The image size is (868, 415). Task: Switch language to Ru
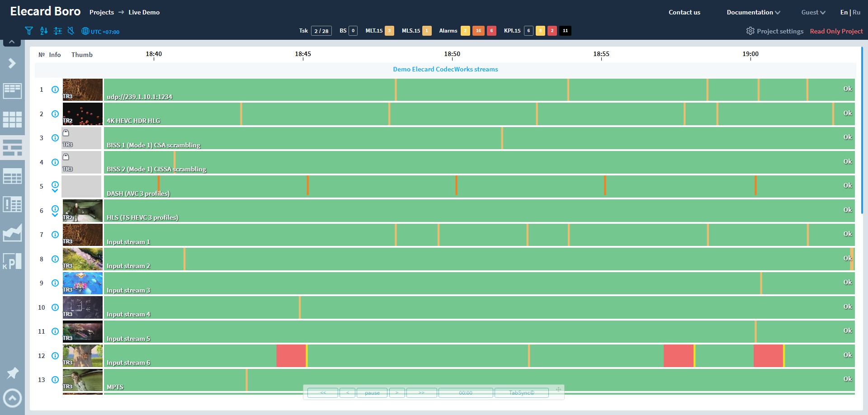(x=857, y=12)
